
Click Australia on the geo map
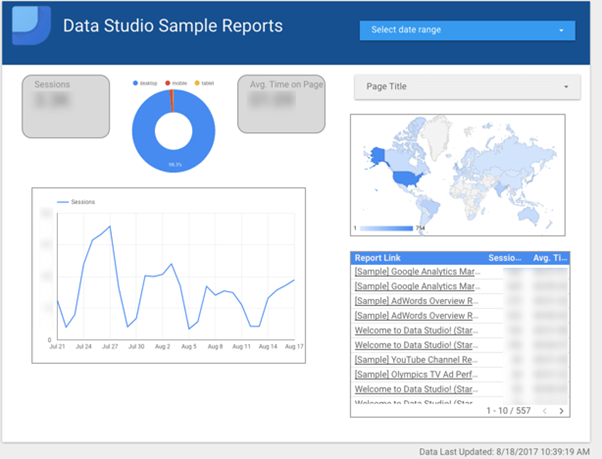[x=528, y=215]
